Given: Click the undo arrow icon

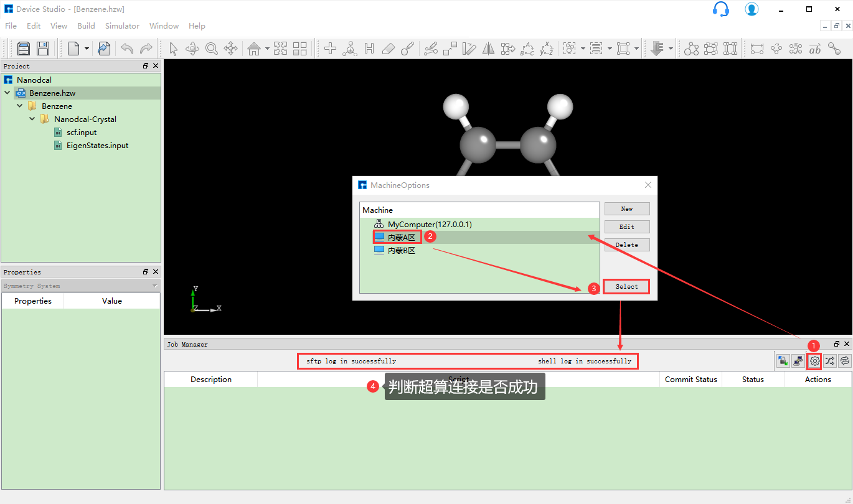Looking at the screenshot, I should (x=127, y=49).
